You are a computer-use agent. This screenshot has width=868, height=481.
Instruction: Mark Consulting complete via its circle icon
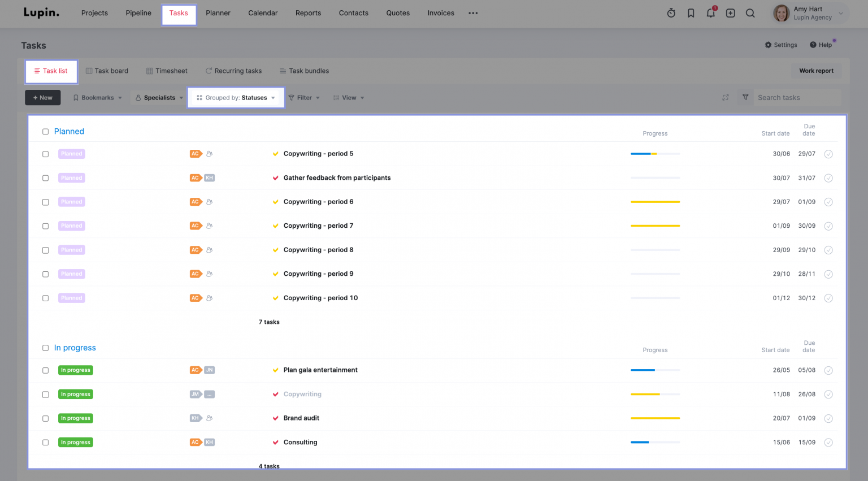828,442
